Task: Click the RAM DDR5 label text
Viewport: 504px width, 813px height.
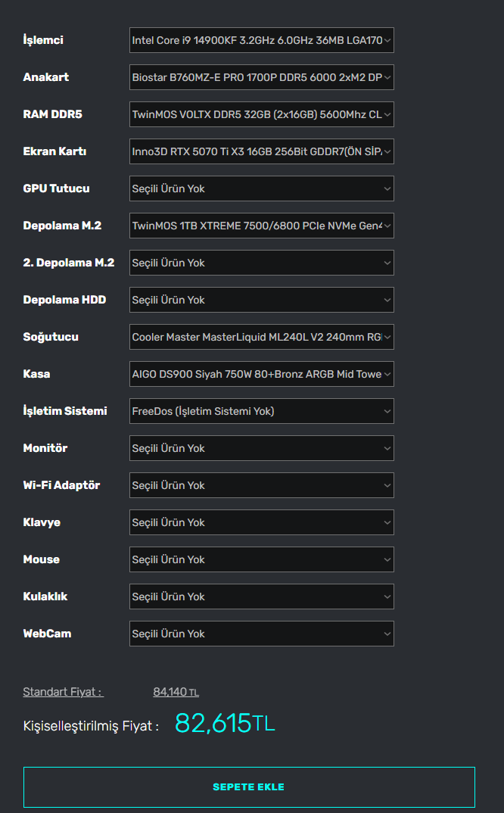Action: pos(52,114)
